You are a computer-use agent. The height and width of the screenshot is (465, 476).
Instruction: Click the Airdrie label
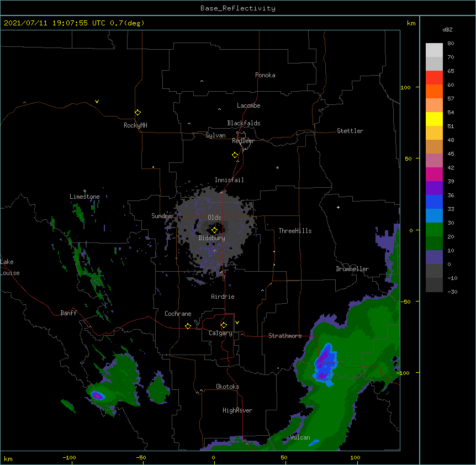(223, 297)
